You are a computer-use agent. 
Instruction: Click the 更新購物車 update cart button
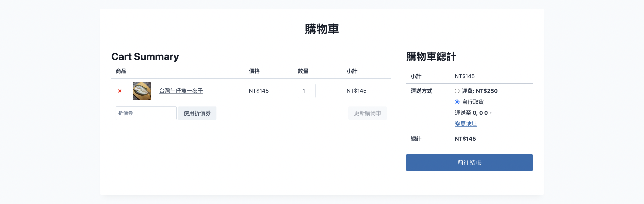pos(367,113)
